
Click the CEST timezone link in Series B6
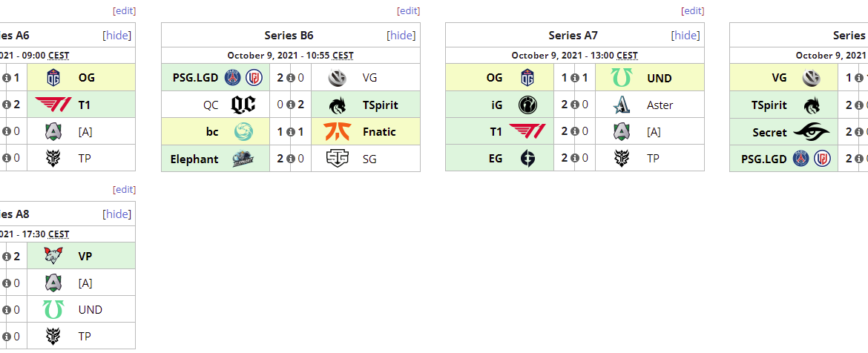tap(343, 55)
